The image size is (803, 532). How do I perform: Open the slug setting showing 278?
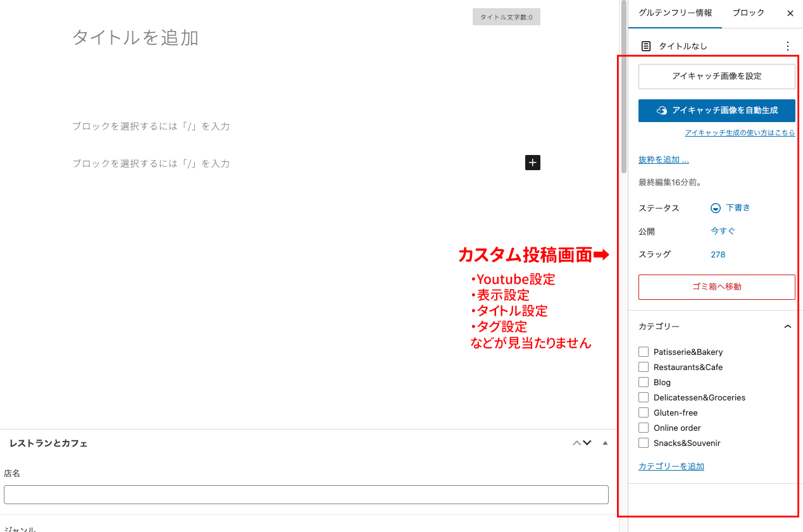718,254
